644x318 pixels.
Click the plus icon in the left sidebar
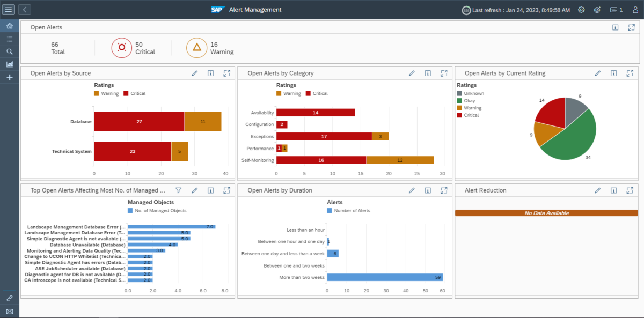[9, 77]
